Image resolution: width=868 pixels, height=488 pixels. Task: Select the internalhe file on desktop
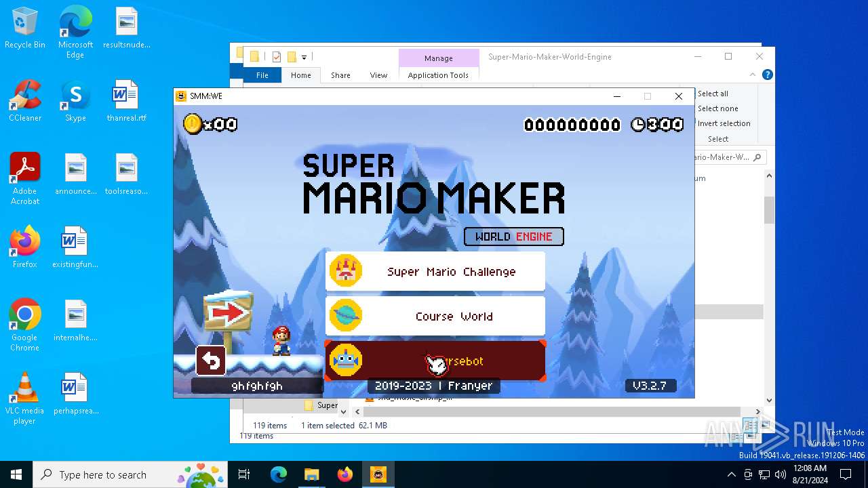[75, 321]
